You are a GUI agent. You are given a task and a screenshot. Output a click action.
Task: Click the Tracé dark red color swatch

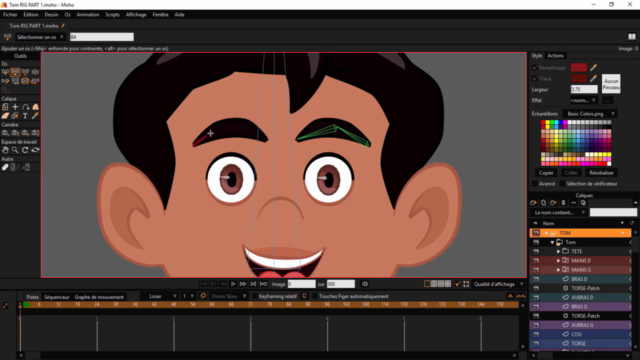[579, 78]
